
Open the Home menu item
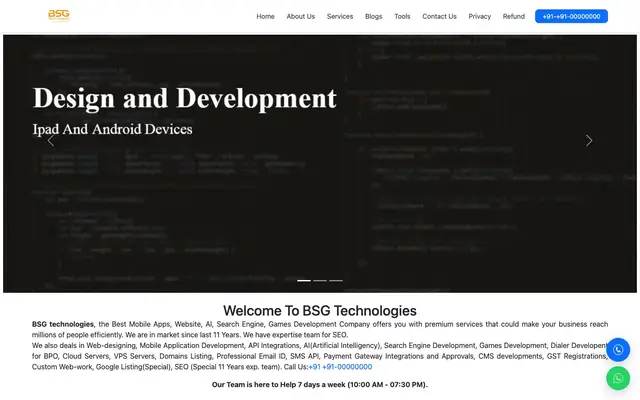(x=265, y=16)
